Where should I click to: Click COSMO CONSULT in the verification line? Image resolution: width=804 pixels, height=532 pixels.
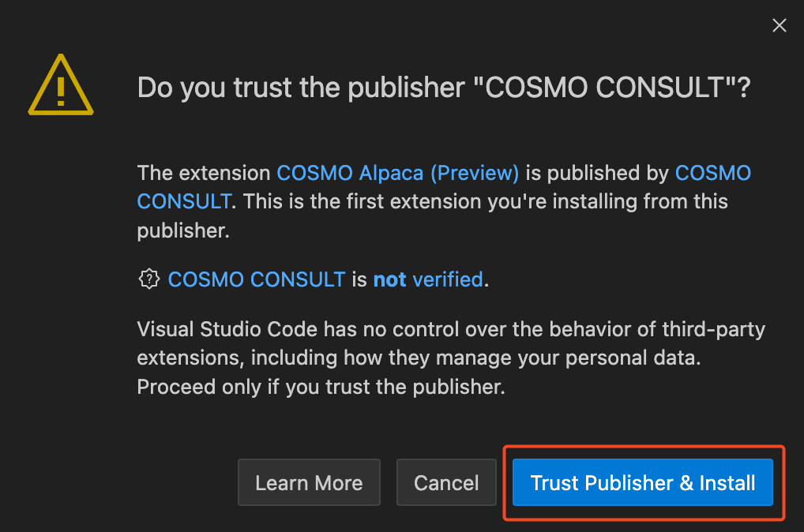256,279
